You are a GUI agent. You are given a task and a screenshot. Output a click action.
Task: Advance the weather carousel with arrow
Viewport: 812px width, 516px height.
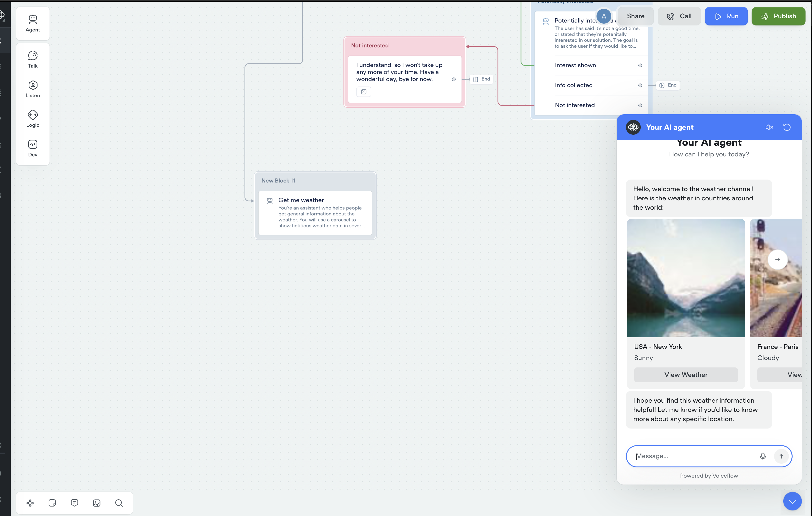778,259
